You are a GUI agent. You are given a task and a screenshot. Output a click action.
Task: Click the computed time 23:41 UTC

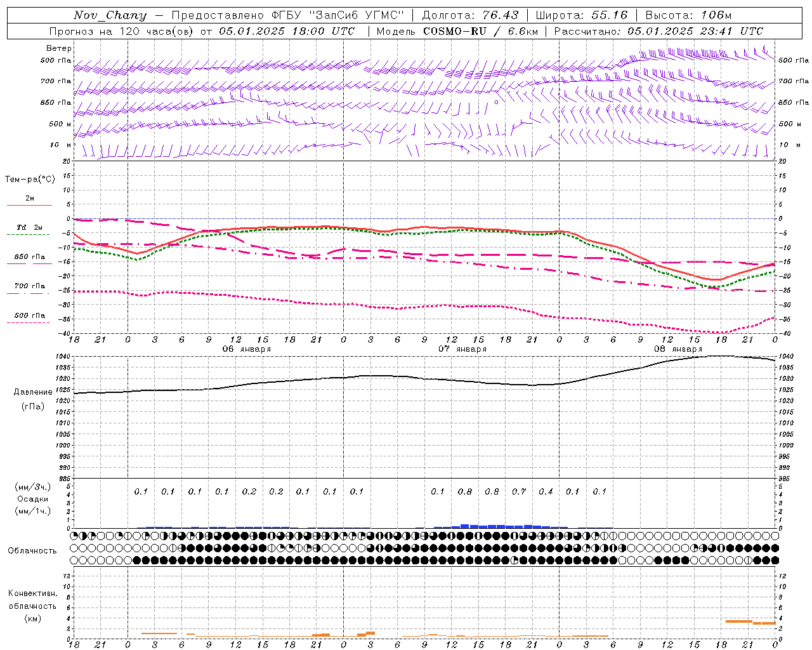726,31
